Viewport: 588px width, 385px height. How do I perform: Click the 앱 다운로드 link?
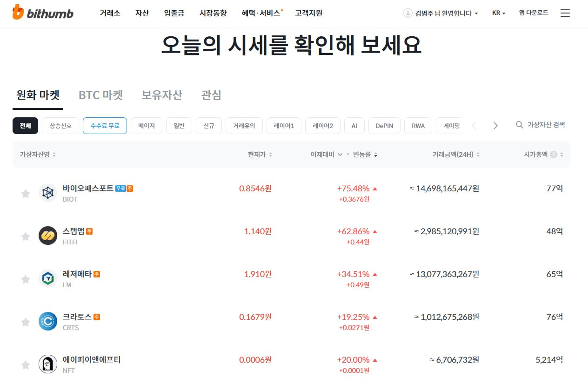pos(534,13)
